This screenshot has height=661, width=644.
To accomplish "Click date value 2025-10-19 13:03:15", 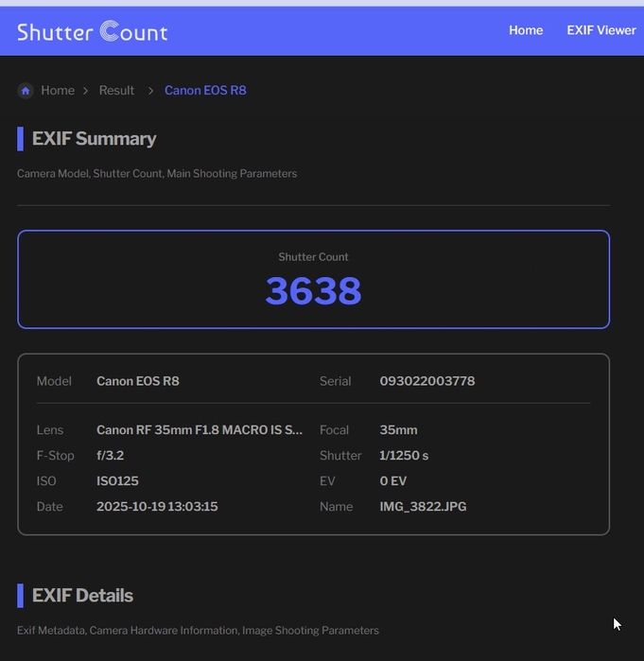I will click(x=157, y=506).
